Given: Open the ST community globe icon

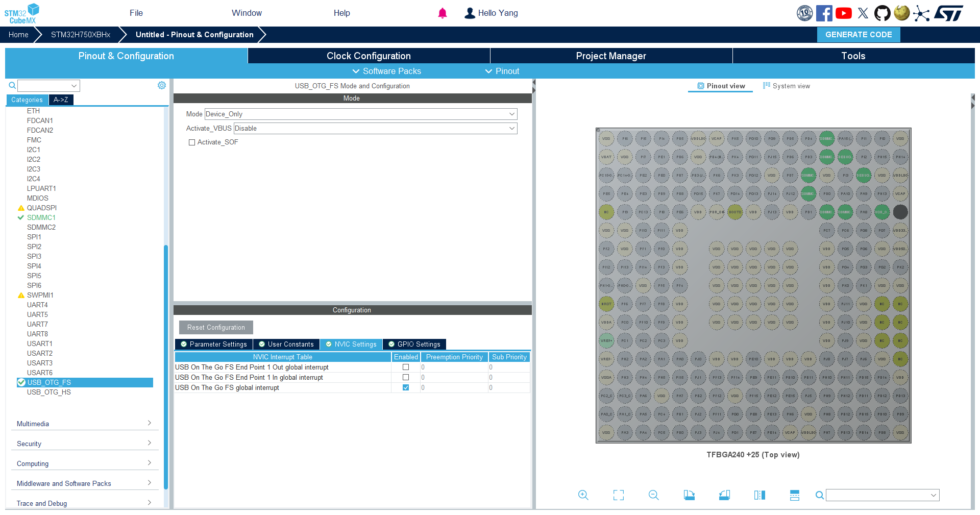Looking at the screenshot, I should (902, 13).
